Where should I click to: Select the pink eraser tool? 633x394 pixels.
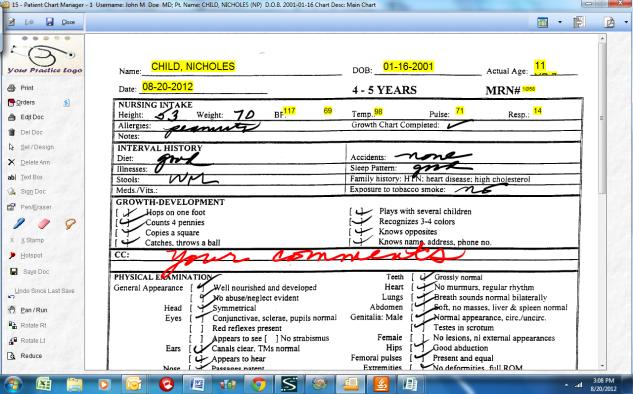[44, 223]
